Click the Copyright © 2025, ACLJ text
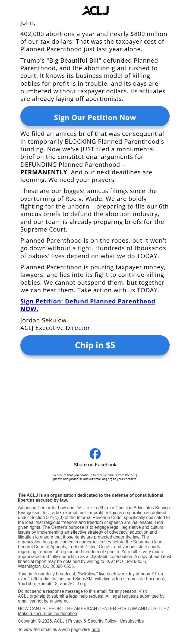The width and height of the screenshot is (190, 644). 41,621
